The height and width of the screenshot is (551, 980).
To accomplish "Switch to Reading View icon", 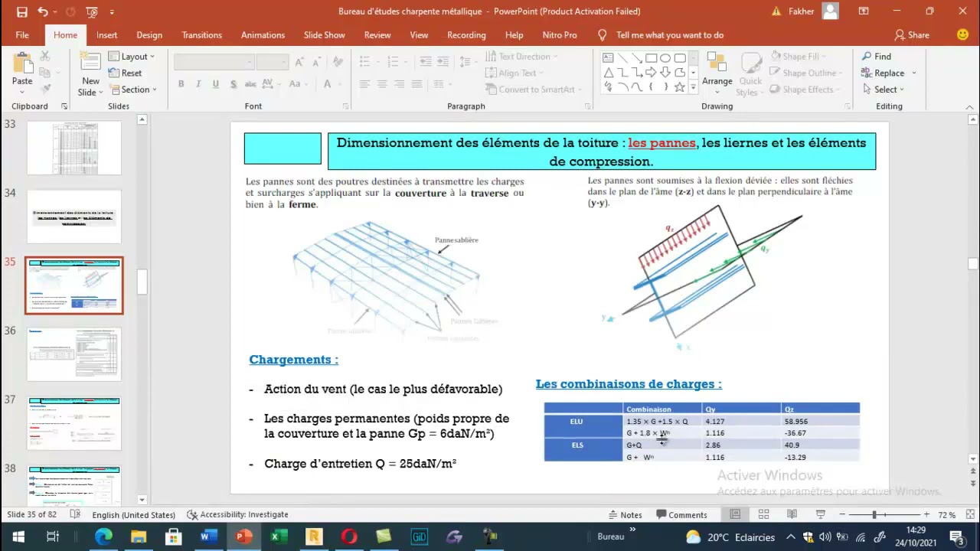I will 792,515.
